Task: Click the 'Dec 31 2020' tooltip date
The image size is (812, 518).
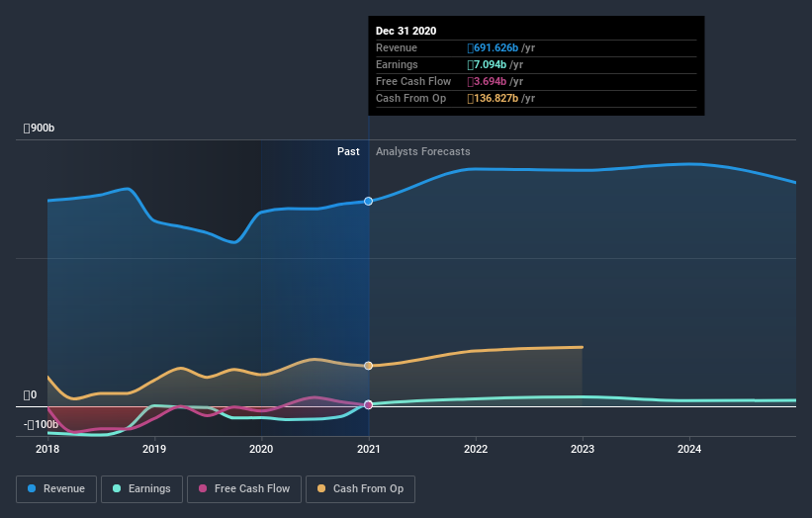Action: [x=406, y=31]
